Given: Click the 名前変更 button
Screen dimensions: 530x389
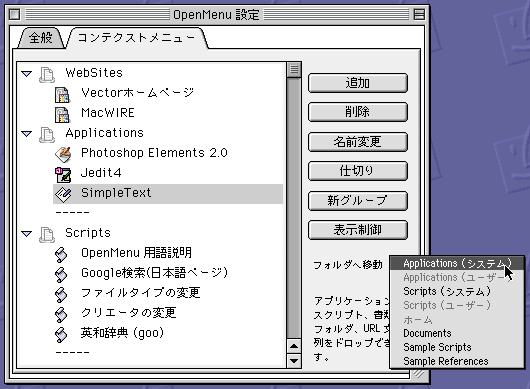Looking at the screenshot, I should [x=358, y=142].
